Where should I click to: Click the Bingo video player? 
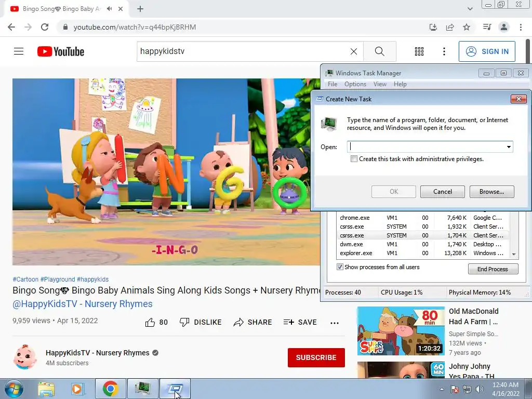click(166, 171)
